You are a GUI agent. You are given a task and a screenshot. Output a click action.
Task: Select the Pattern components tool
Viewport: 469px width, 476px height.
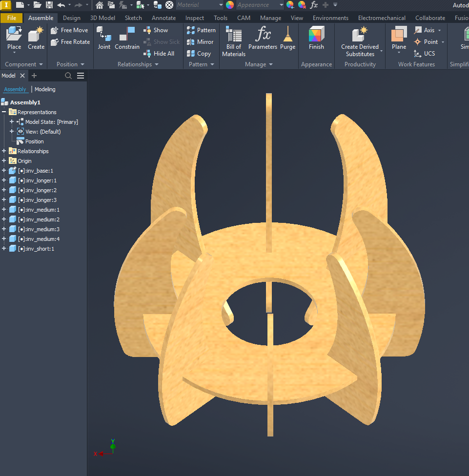pos(201,30)
